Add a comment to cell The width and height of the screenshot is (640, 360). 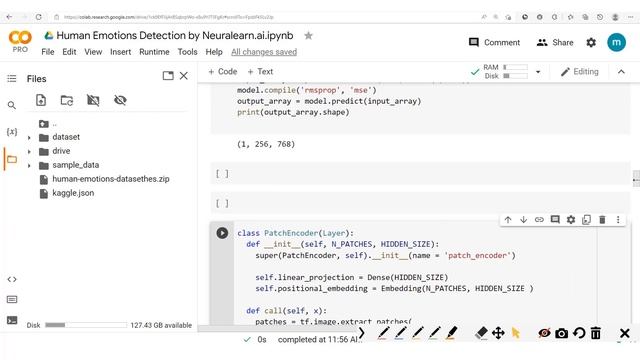[x=555, y=220]
